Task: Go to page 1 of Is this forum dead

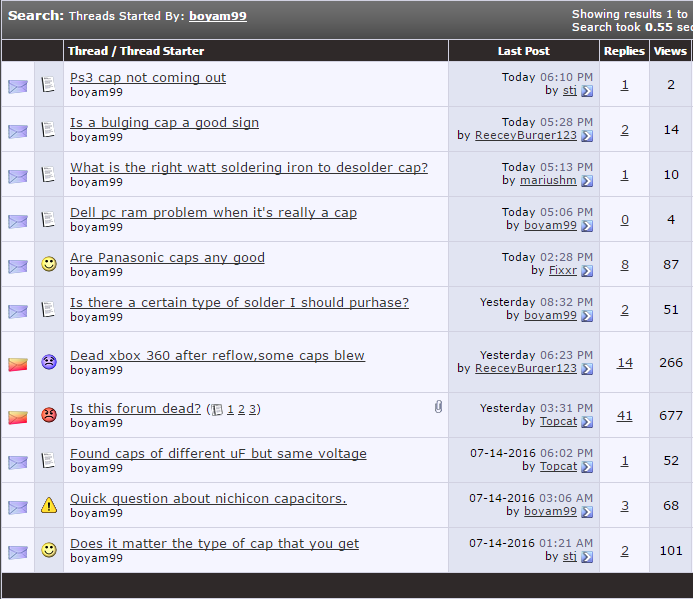Action: tap(230, 409)
